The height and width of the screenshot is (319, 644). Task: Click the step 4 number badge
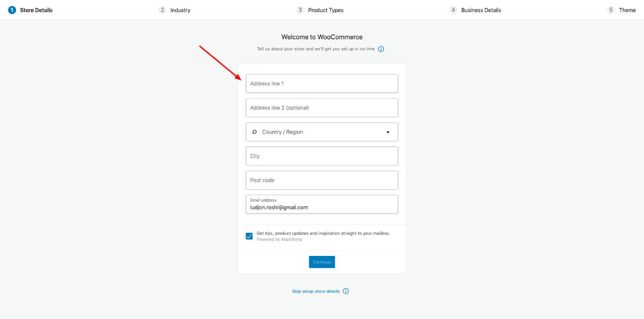click(x=454, y=10)
